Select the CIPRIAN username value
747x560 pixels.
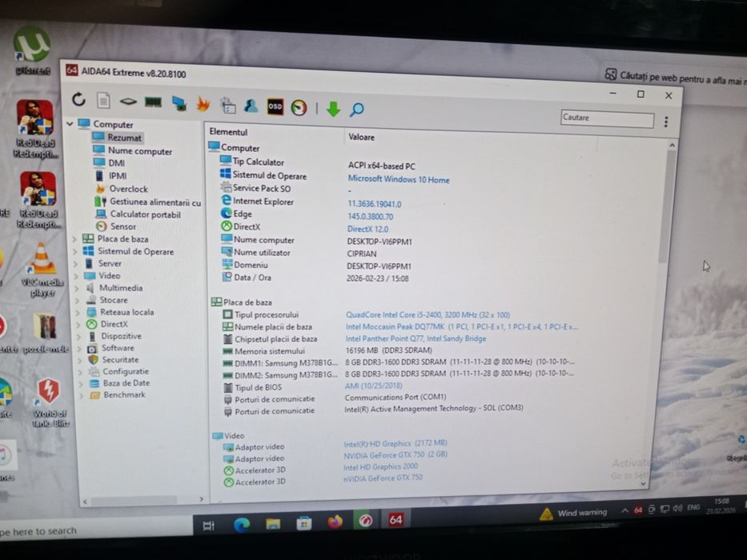coord(362,254)
